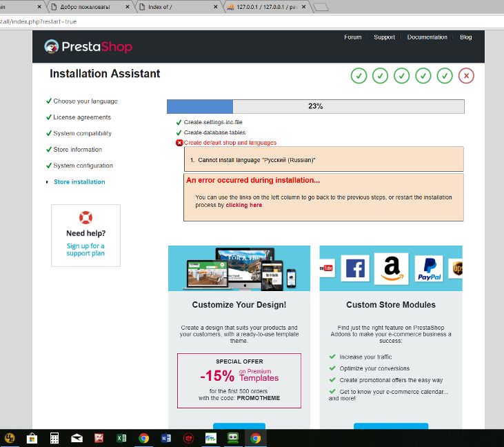Go back to License agreements step
Screen dimensions: 504x447
[82, 117]
